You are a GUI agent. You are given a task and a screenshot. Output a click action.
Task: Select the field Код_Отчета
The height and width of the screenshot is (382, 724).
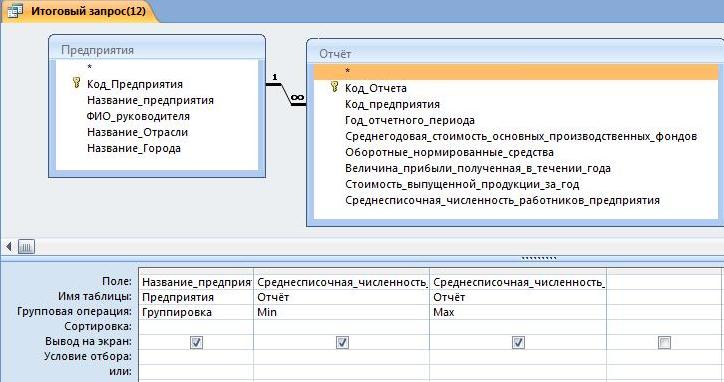(376, 88)
